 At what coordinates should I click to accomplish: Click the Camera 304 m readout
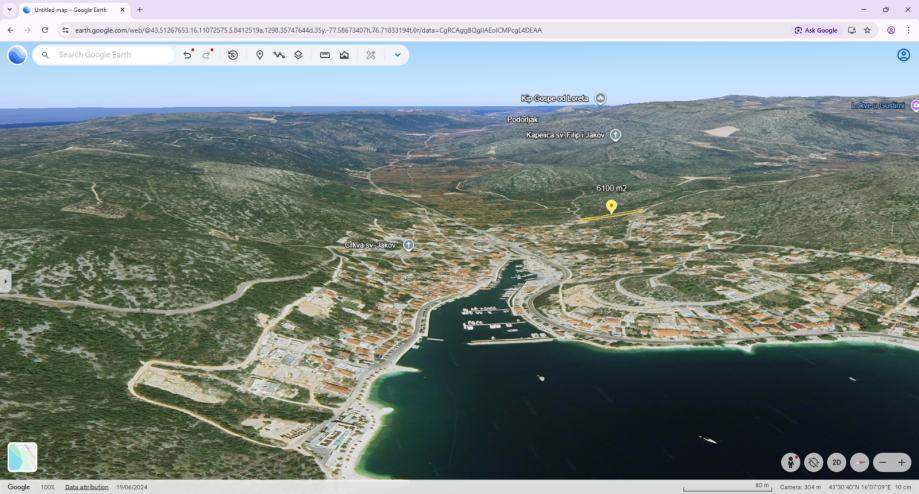[x=800, y=487]
